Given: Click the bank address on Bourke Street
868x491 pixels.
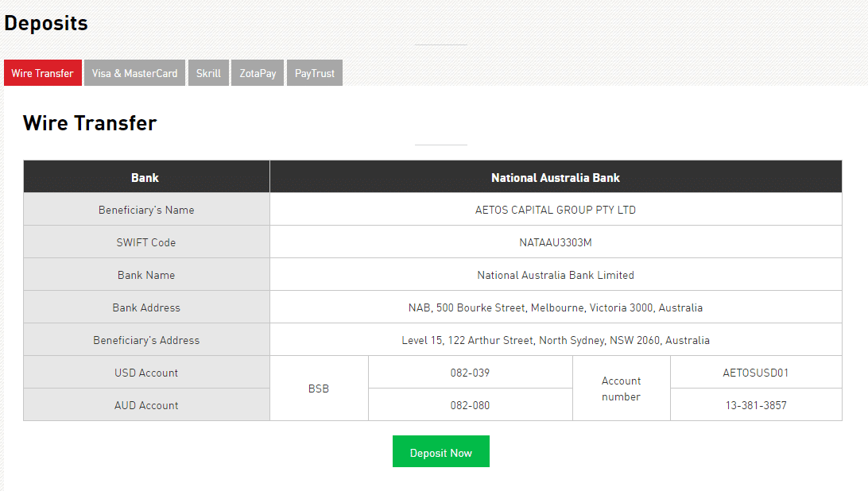Looking at the screenshot, I should click(x=555, y=307).
